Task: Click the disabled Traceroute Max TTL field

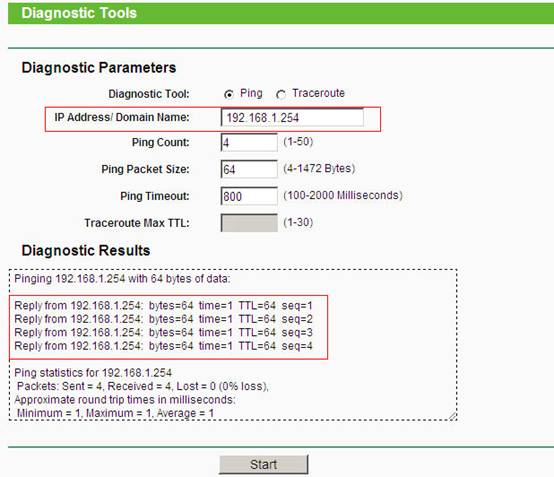Action: point(249,223)
